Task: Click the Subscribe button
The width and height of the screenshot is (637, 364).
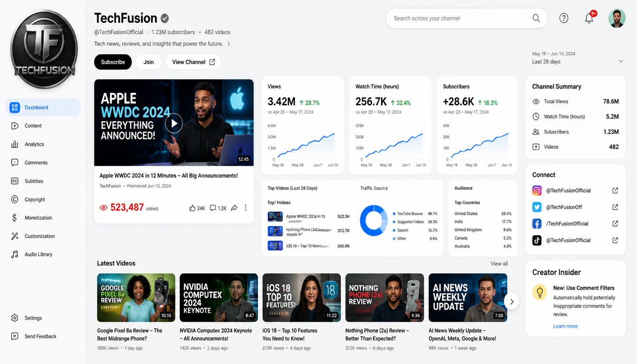Action: pos(113,62)
